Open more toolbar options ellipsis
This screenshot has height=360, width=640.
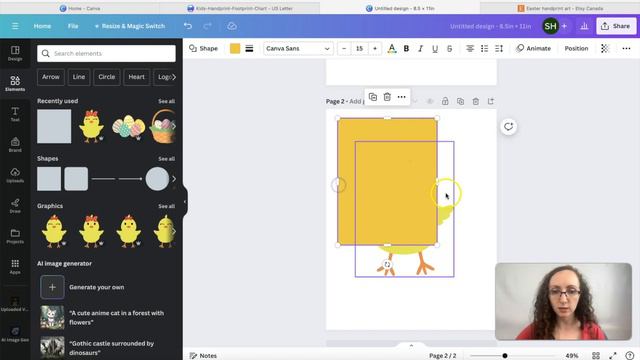pos(626,49)
